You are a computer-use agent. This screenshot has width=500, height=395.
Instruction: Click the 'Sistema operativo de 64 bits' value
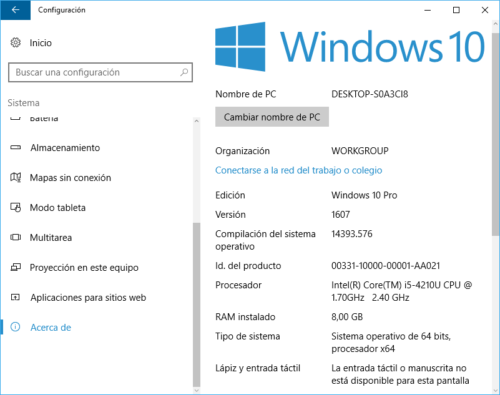coord(391,343)
